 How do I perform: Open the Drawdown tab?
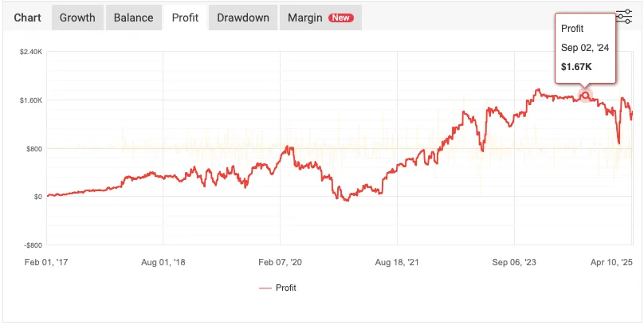[x=243, y=18]
